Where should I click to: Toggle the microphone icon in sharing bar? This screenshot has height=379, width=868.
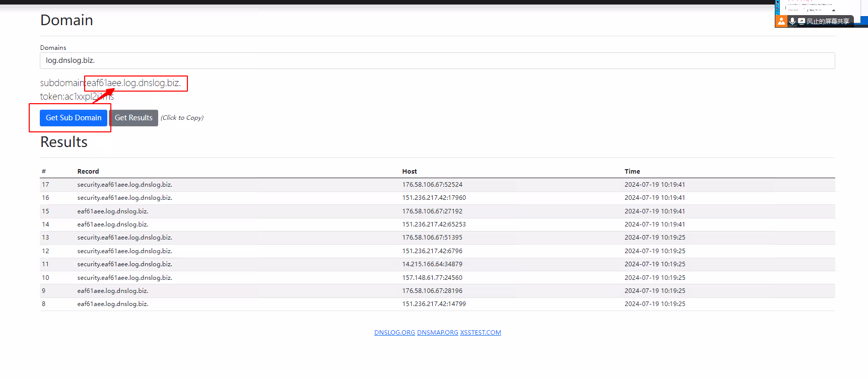click(x=792, y=21)
